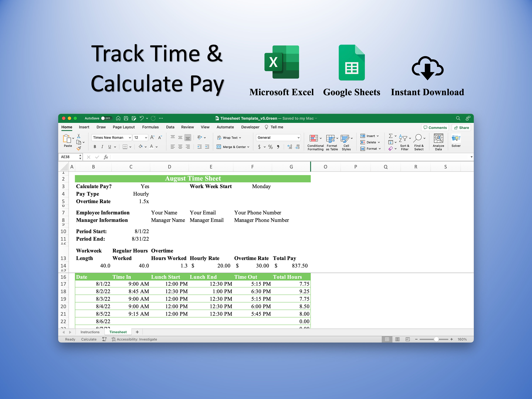Click the Share button

[461, 128]
